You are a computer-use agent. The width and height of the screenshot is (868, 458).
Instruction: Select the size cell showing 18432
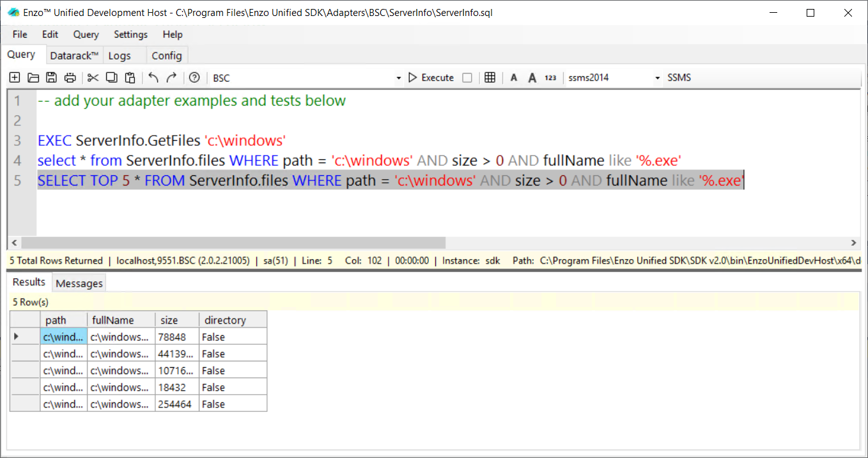tap(177, 387)
